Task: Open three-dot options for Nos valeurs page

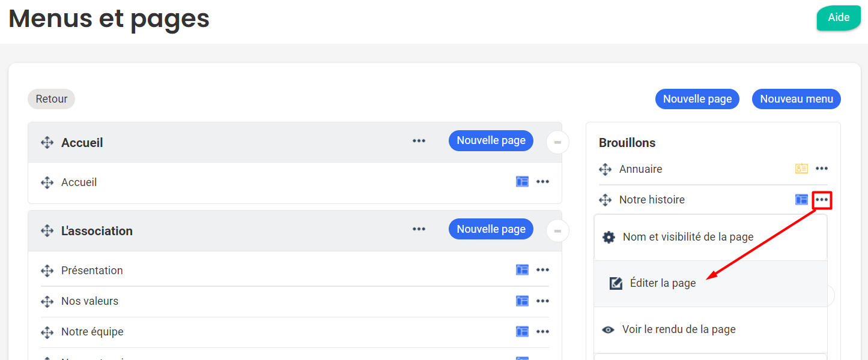Action: click(x=542, y=301)
